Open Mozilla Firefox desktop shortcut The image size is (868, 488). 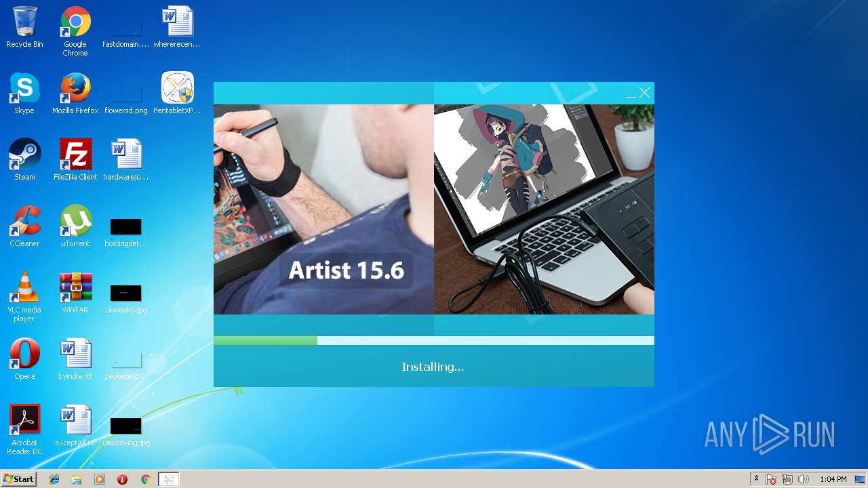coord(75,94)
